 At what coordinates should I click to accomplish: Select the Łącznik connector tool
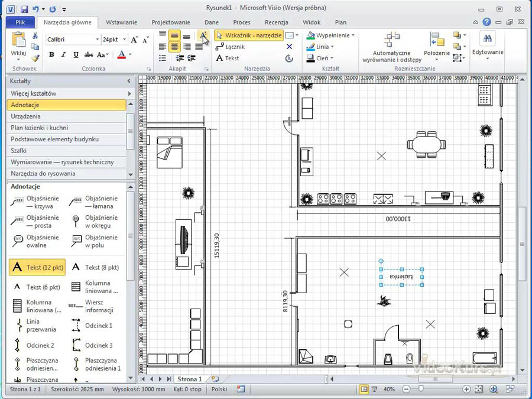230,47
